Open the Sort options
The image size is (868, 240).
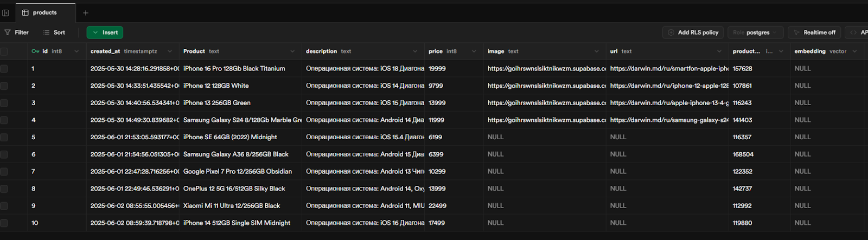tap(54, 33)
